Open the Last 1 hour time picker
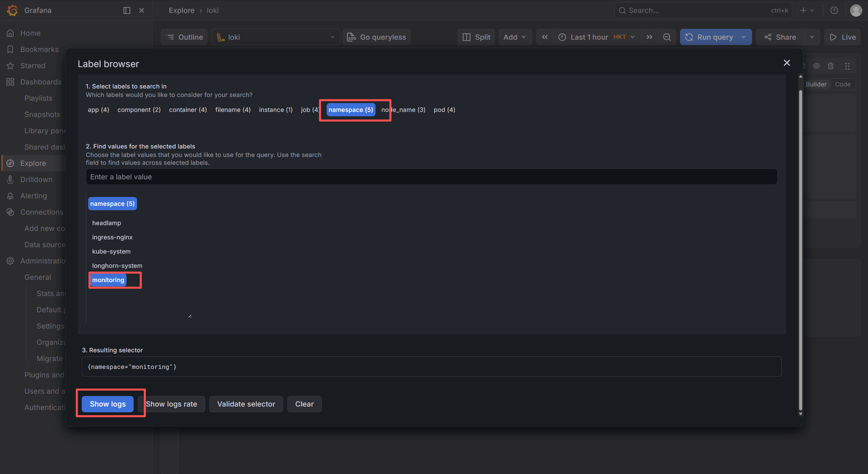This screenshot has height=474, width=868. 597,37
